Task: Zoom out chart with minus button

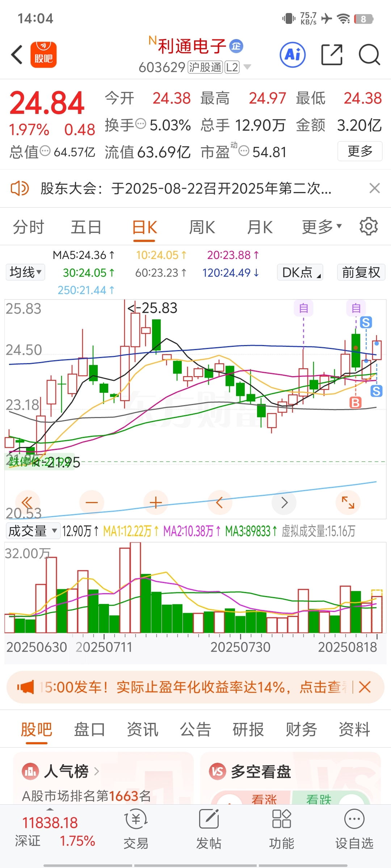Action: 92,502
